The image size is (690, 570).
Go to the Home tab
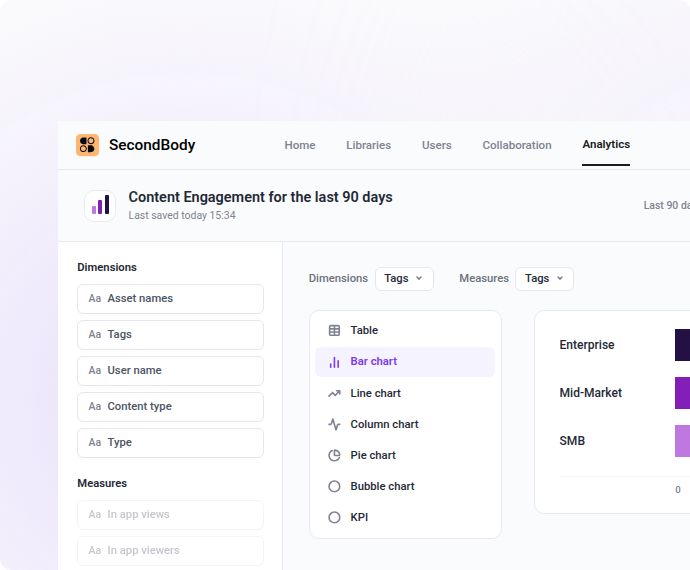coord(300,145)
